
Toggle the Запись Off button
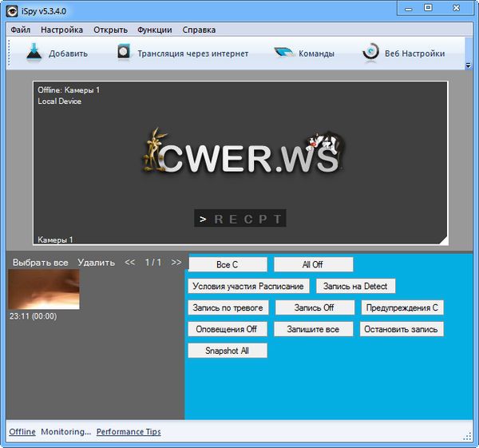coord(314,307)
